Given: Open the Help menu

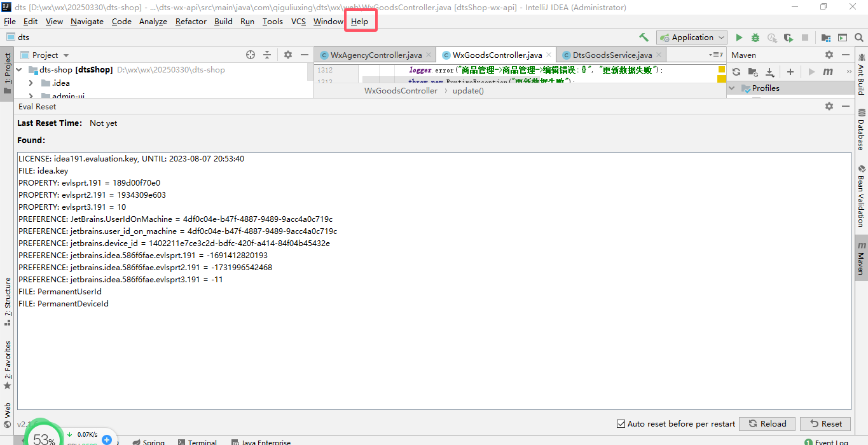Looking at the screenshot, I should (359, 21).
